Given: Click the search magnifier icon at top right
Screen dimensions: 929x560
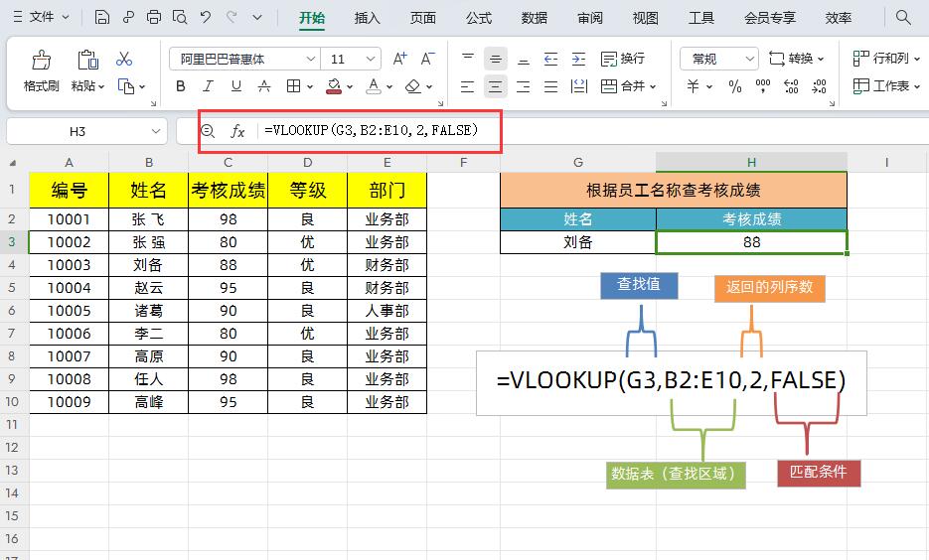Looking at the screenshot, I should [903, 17].
